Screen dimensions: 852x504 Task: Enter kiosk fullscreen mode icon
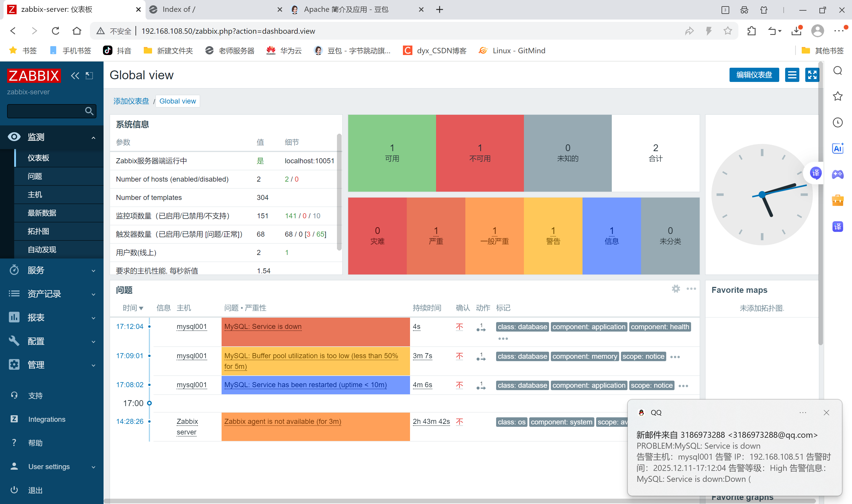click(x=812, y=75)
